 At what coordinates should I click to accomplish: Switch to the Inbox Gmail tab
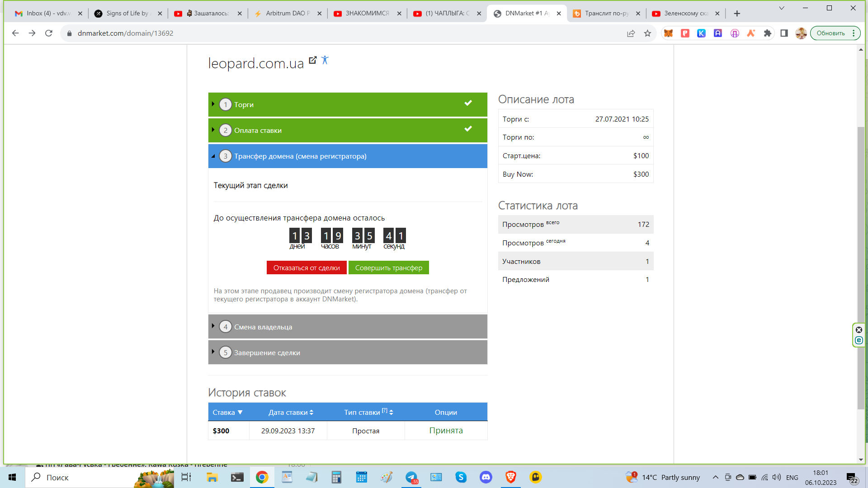tap(49, 13)
